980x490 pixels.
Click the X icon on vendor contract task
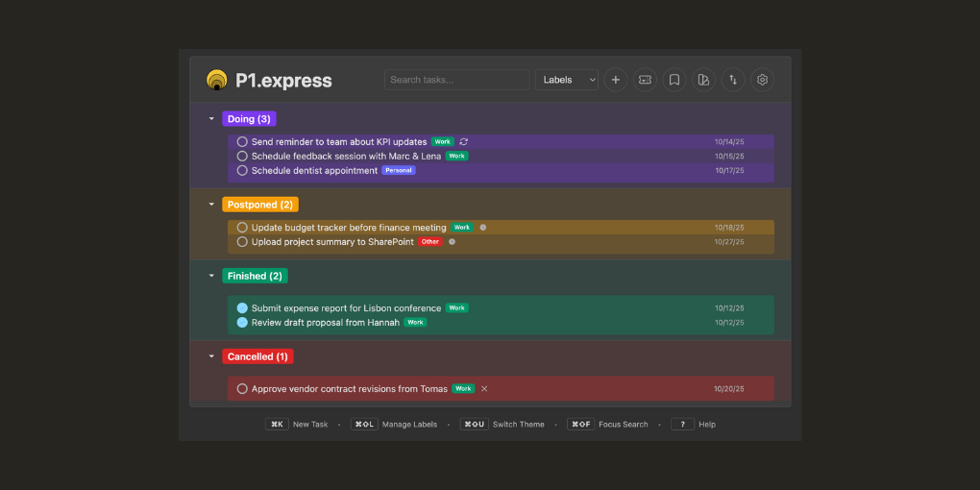click(484, 389)
